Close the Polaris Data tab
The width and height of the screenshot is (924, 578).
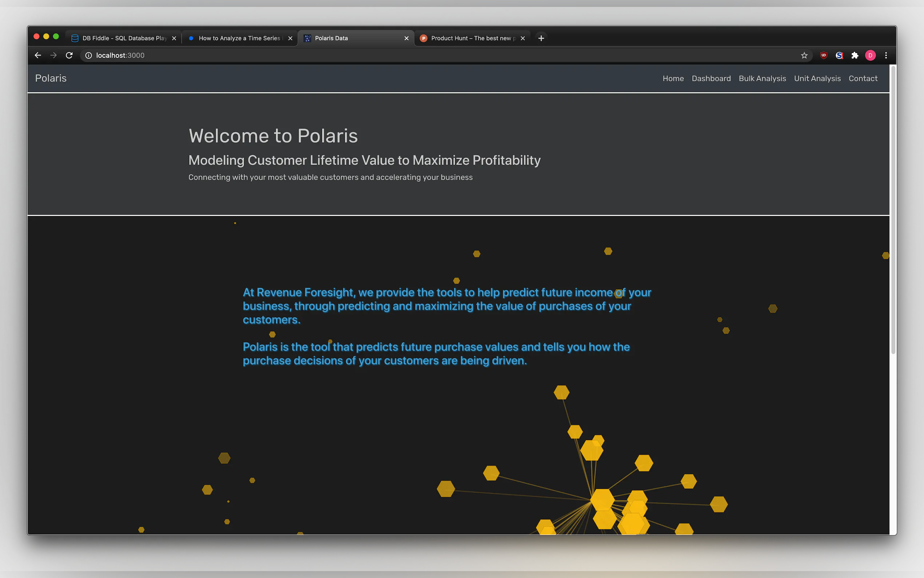click(406, 38)
